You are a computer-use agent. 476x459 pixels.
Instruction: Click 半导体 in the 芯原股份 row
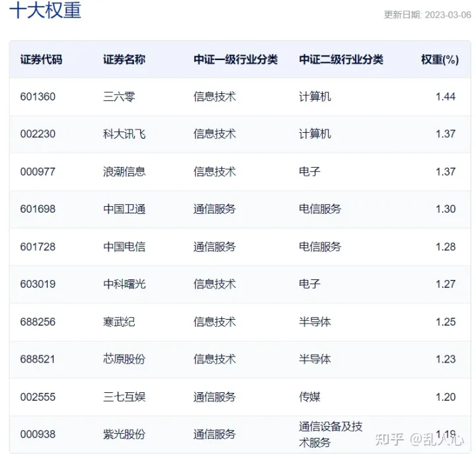pos(315,359)
